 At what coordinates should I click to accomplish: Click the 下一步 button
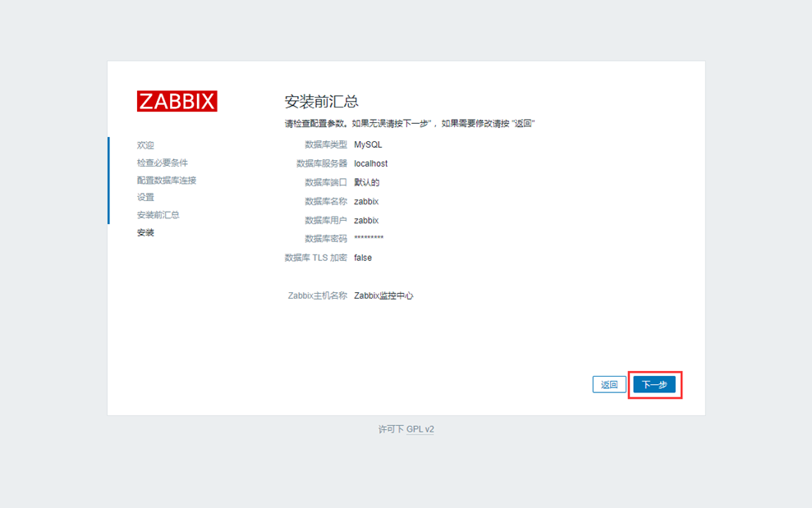click(x=654, y=385)
